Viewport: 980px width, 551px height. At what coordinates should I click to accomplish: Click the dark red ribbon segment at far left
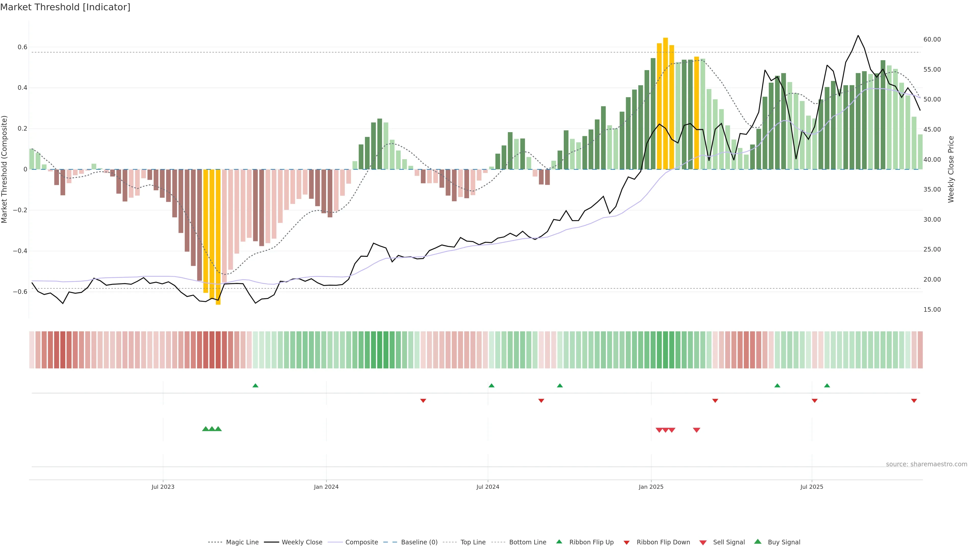63,350
